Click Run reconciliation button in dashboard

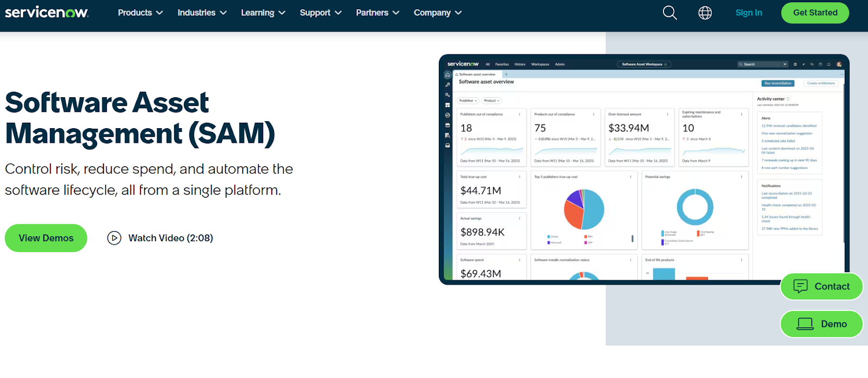click(778, 83)
